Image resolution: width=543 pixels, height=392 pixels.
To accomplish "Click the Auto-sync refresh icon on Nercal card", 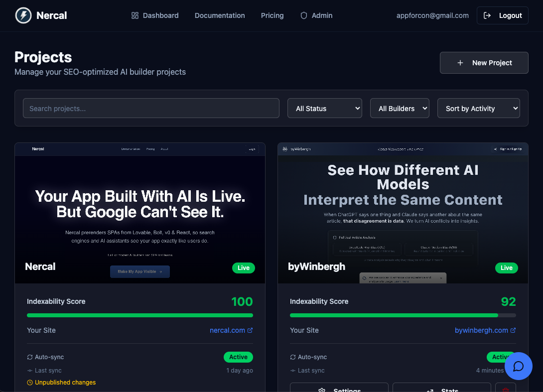I will pyautogui.click(x=30, y=357).
